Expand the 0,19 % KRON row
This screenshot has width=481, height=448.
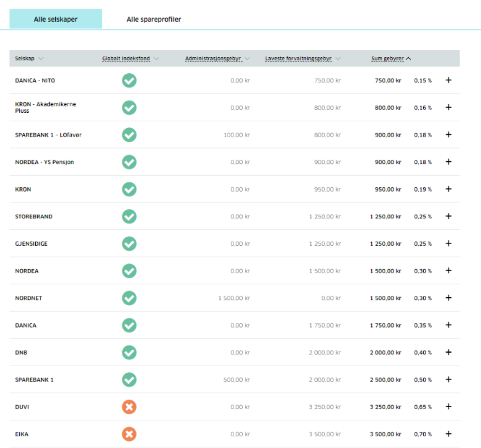448,189
